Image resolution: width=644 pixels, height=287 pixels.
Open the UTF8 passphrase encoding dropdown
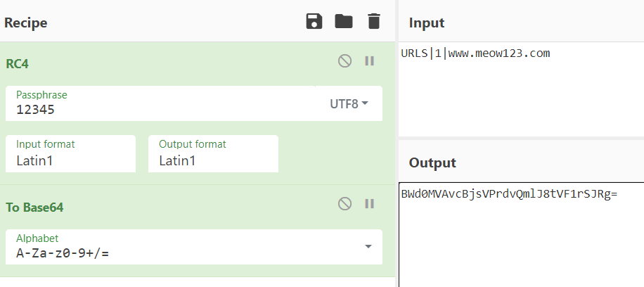(x=349, y=103)
